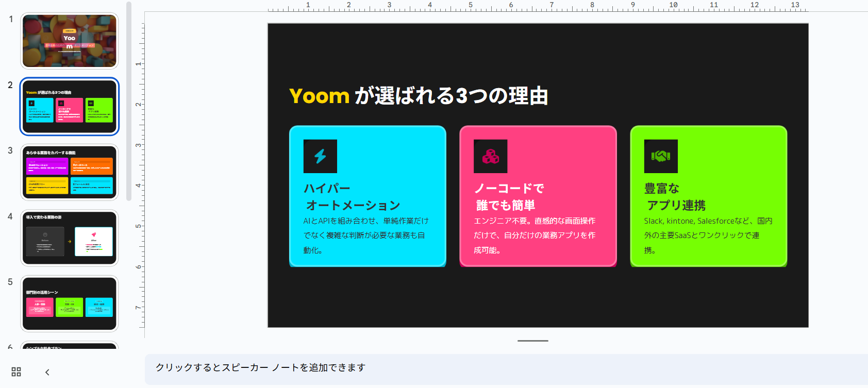Image resolution: width=868 pixels, height=388 pixels.
Task: Click the description starting "Slack, kintone, Salesforce"
Action: pyautogui.click(x=708, y=235)
